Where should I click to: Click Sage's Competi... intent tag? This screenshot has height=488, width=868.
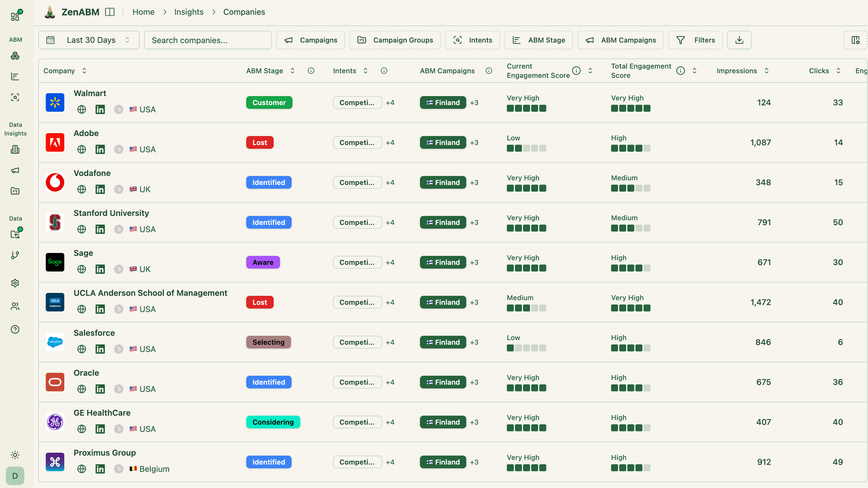[x=357, y=262]
